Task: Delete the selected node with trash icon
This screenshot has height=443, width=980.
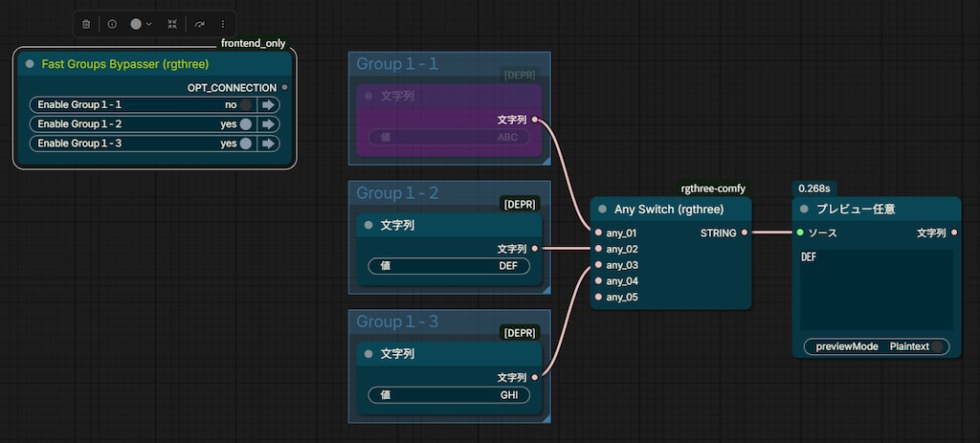Action: (86, 24)
